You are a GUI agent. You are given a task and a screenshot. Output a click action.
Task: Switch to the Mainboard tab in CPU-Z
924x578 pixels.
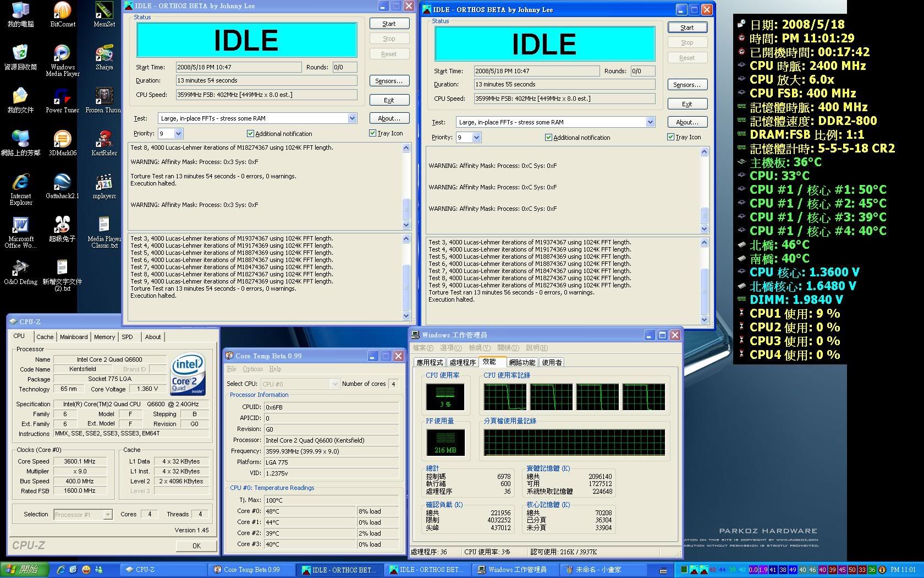pos(74,337)
